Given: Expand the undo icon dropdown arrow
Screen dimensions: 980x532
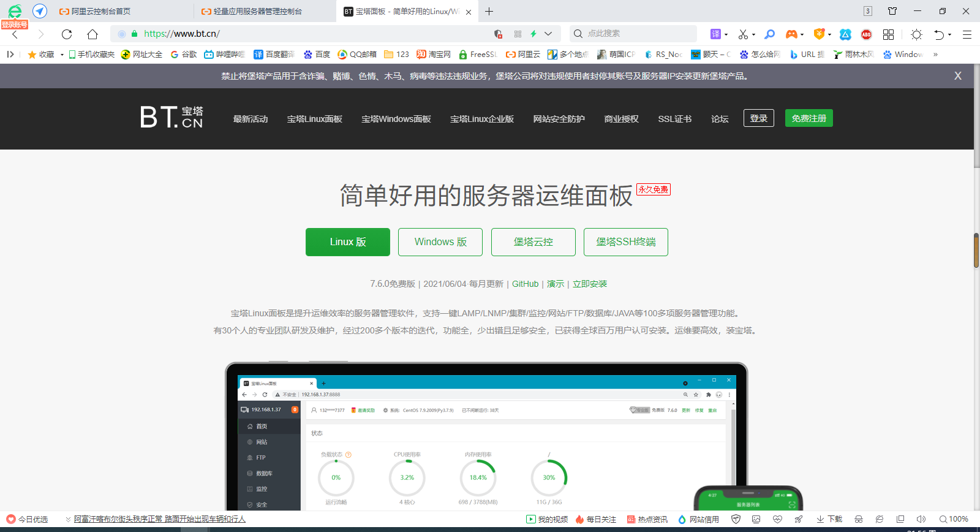Looking at the screenshot, I should pyautogui.click(x=950, y=35).
